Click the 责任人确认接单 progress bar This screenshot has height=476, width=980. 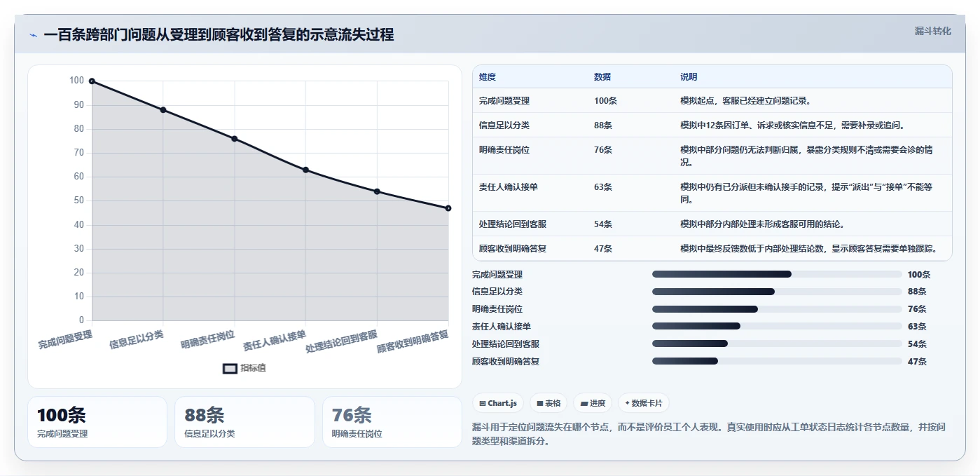tap(777, 326)
